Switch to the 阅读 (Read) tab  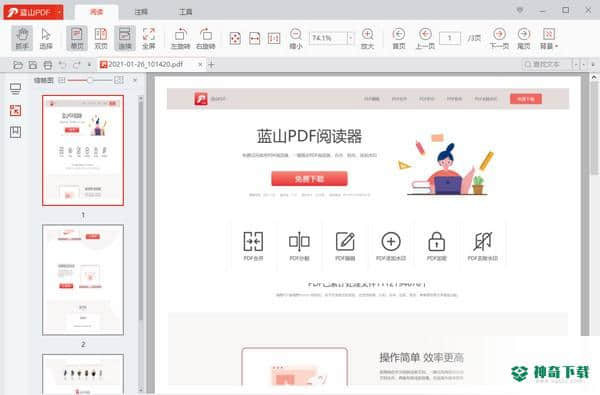point(96,12)
